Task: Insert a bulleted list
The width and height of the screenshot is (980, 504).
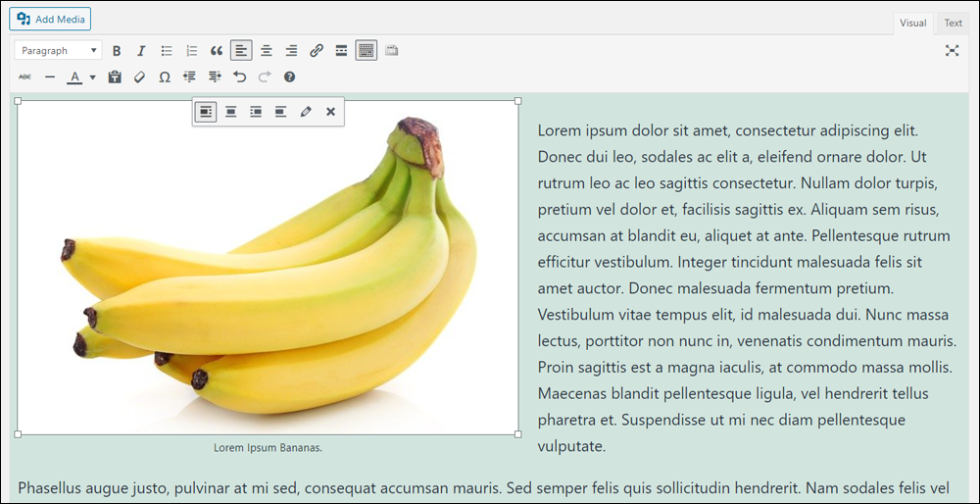Action: (167, 51)
